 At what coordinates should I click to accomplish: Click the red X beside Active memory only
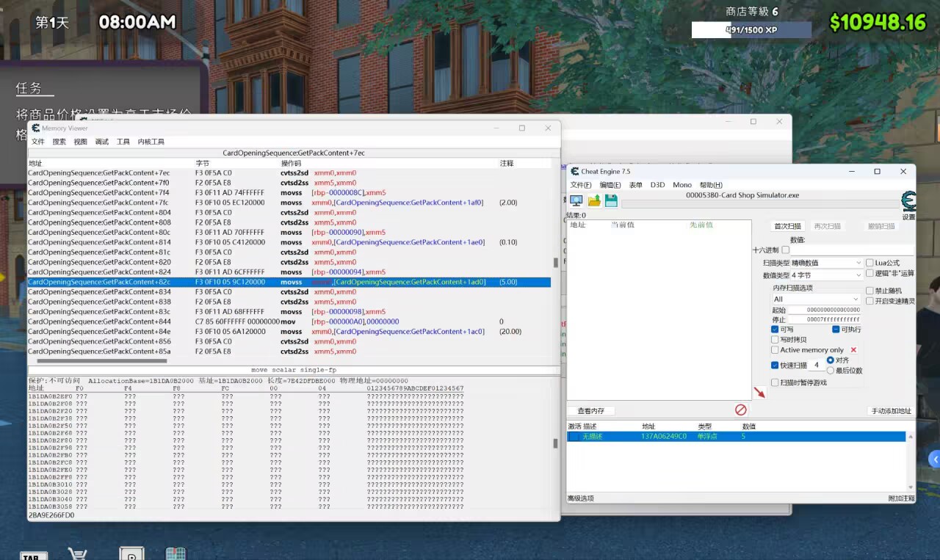coord(853,350)
